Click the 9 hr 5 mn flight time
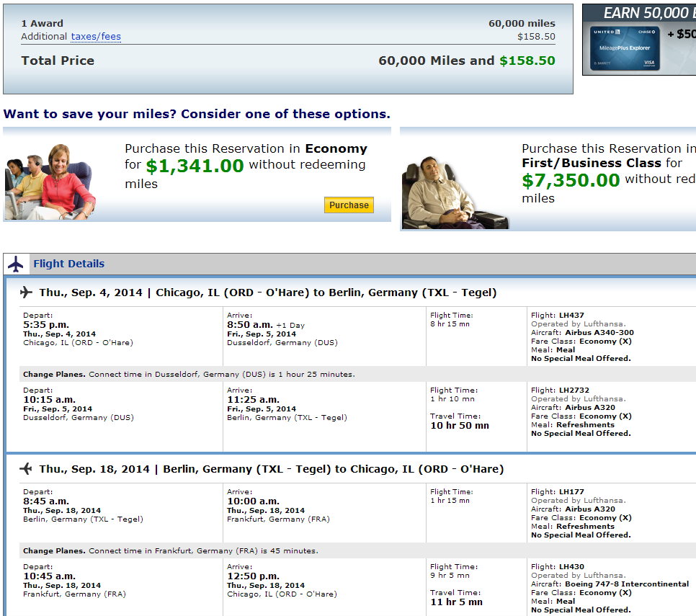696x616 pixels. click(x=450, y=575)
